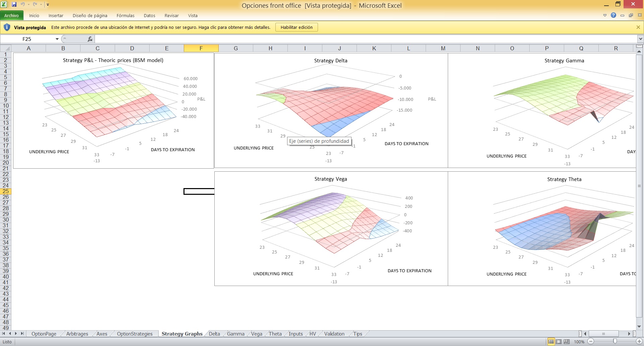The image size is (644, 346).
Task: Open the Arbitrages sheet tab
Action: tap(77, 334)
